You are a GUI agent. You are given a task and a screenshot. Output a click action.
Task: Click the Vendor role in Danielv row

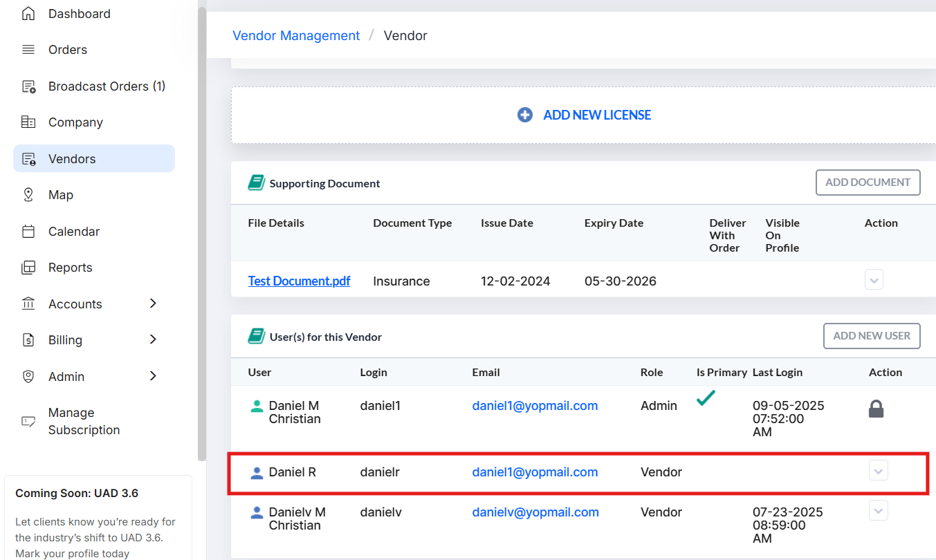(x=661, y=512)
